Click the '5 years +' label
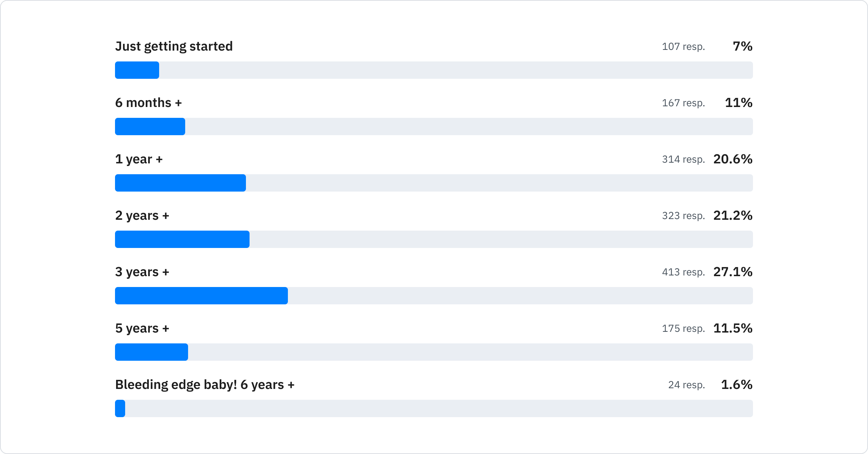The image size is (868, 454). click(142, 329)
